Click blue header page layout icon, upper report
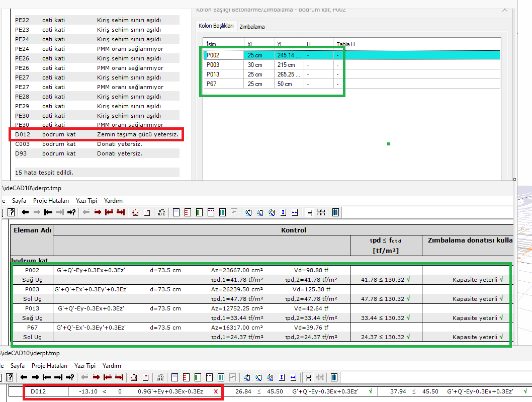Image resolution: width=532 pixels, height=402 pixels. (176, 212)
